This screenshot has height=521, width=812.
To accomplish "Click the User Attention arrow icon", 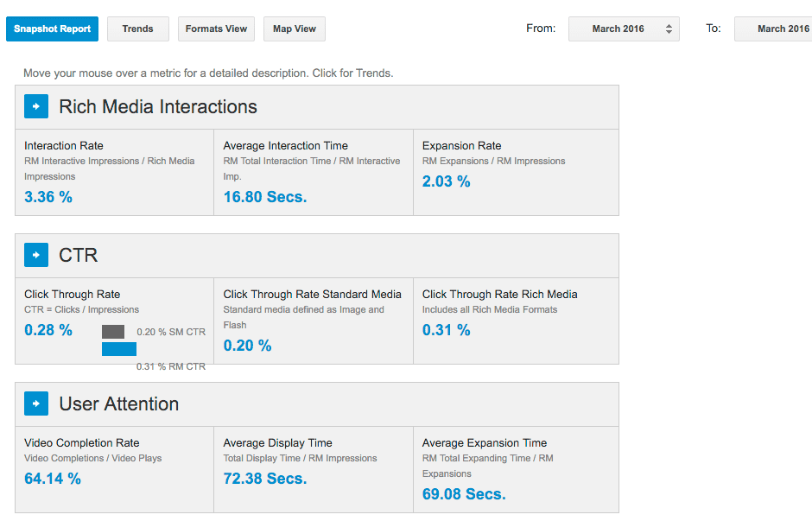I will point(36,404).
